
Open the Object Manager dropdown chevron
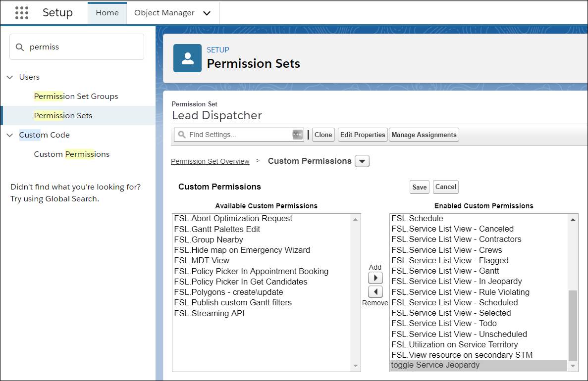(207, 13)
